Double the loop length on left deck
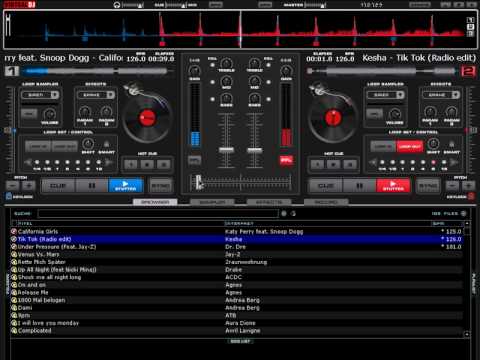The width and height of the screenshot is (480, 360). 108,162
